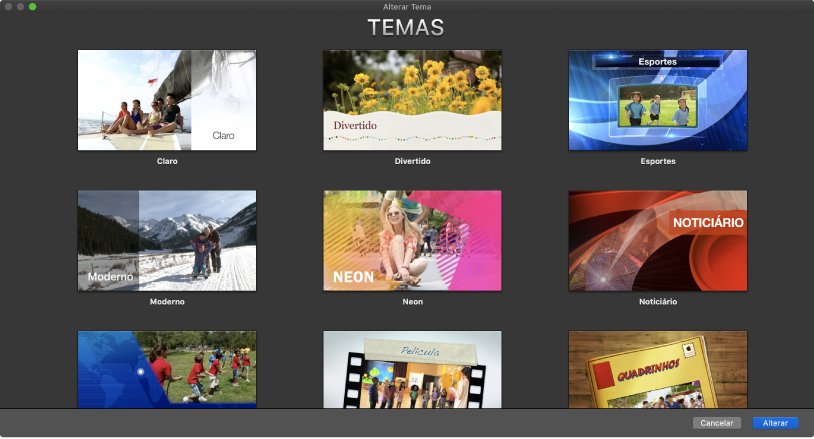Select the red Noticiário theme thumbnail
814x439 pixels.
pyautogui.click(x=657, y=241)
